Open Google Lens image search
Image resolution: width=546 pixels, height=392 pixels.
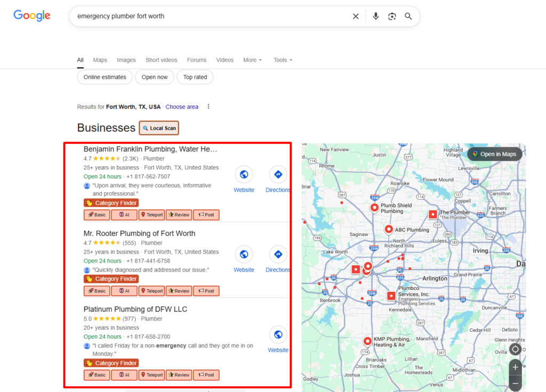[x=392, y=16]
